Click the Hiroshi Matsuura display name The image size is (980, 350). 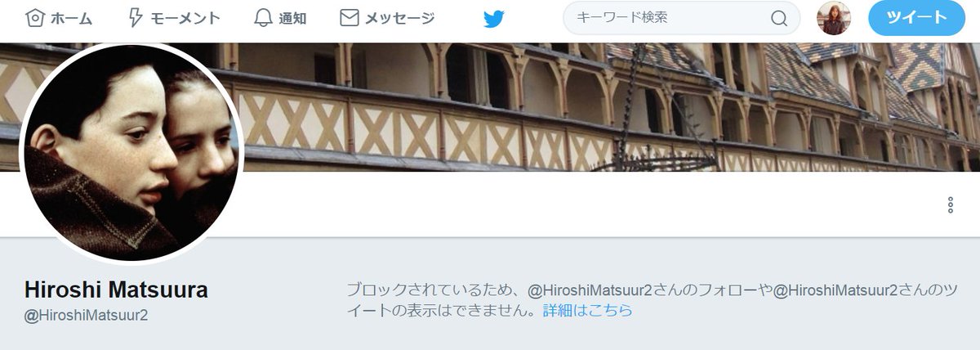[x=116, y=289]
